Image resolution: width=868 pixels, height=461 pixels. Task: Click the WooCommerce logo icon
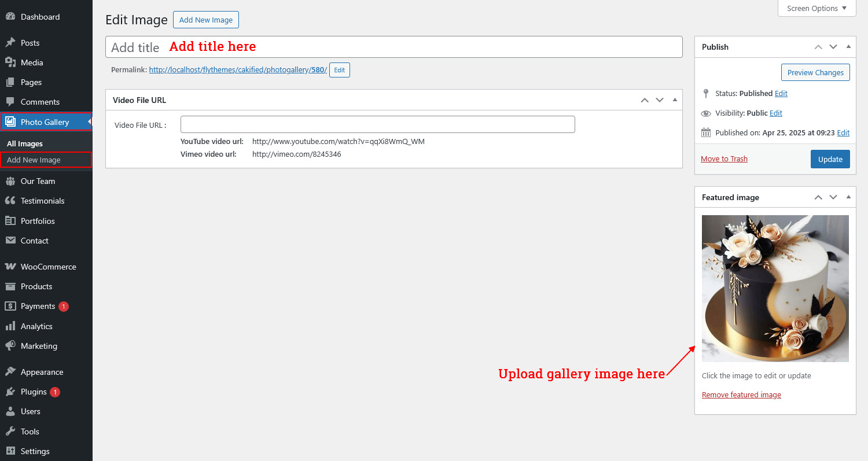click(10, 267)
